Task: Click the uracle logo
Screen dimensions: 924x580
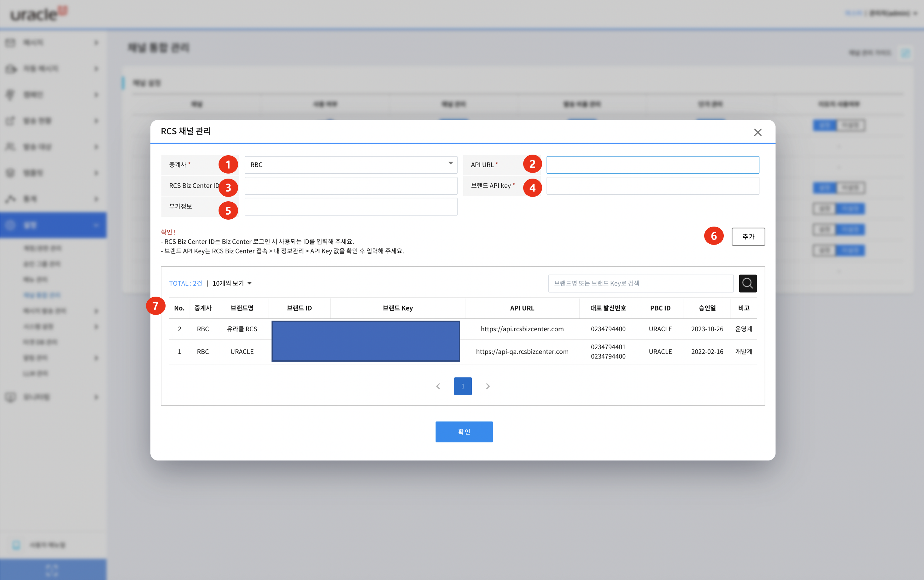Action: pos(38,14)
